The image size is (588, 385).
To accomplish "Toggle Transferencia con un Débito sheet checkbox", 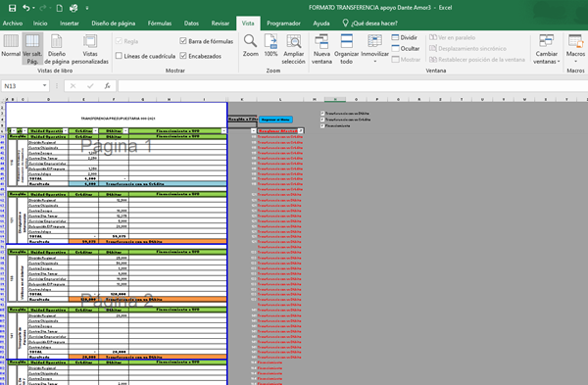I will click(x=322, y=113).
